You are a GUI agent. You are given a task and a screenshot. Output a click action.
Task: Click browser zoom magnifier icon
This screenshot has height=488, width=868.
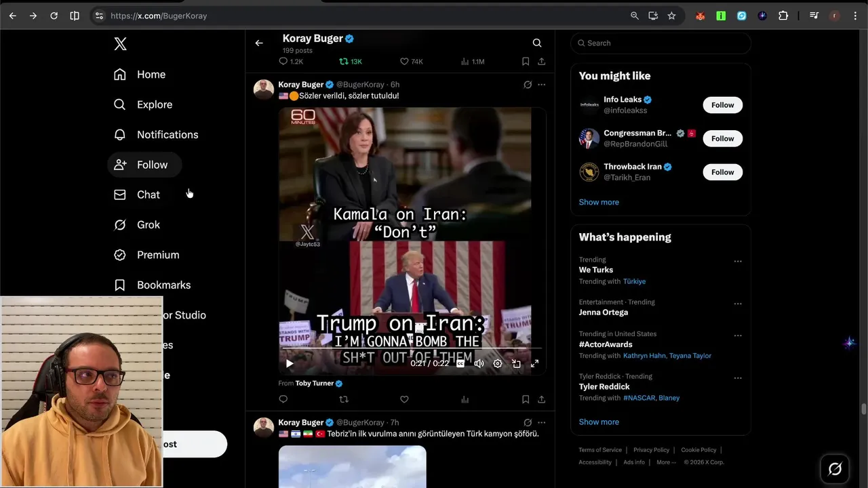coord(635,16)
